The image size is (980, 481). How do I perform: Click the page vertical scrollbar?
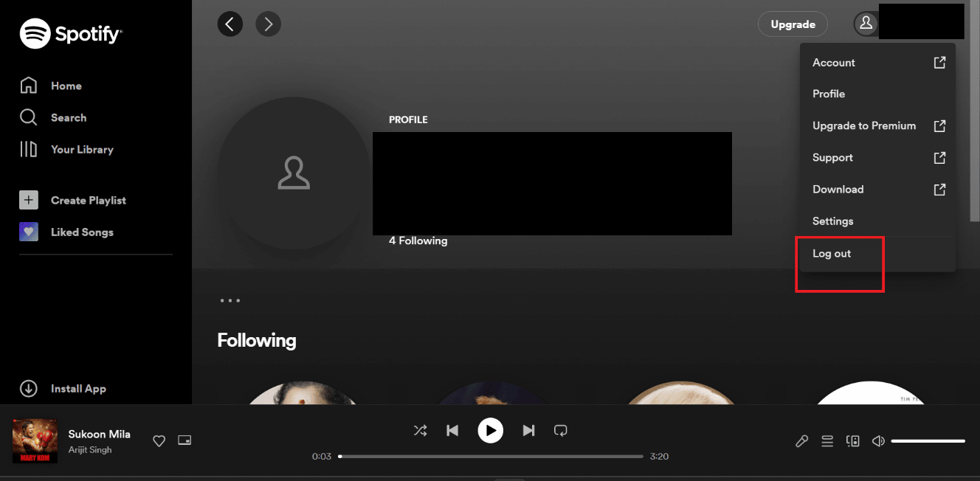[x=976, y=111]
